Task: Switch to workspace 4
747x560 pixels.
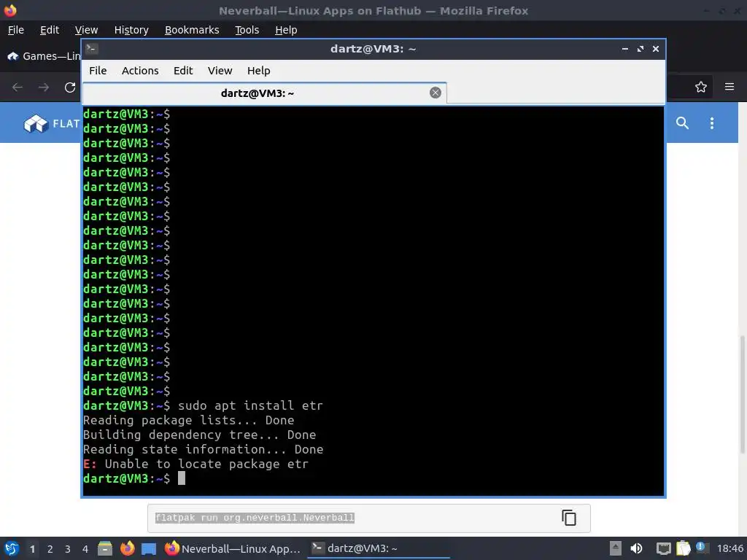Action: 85,549
